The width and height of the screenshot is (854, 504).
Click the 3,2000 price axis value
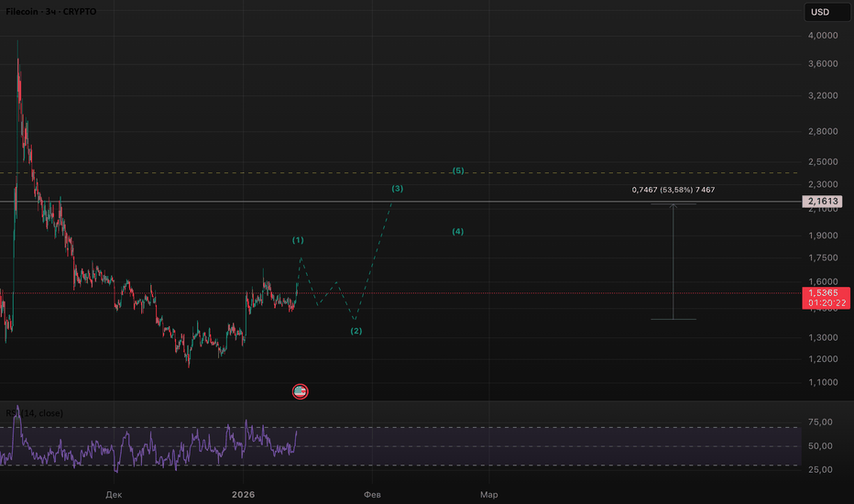tap(823, 95)
